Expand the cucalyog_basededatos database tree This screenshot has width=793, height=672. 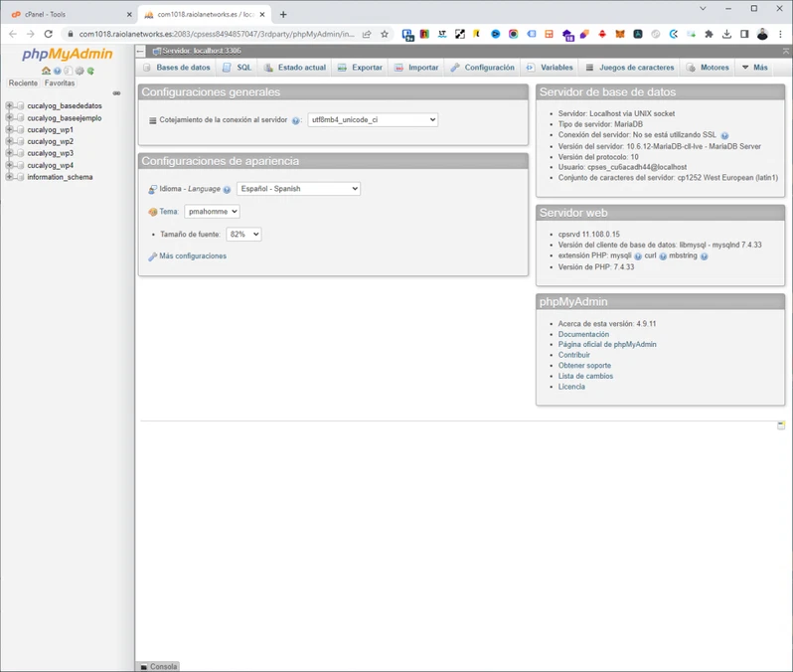click(9, 105)
